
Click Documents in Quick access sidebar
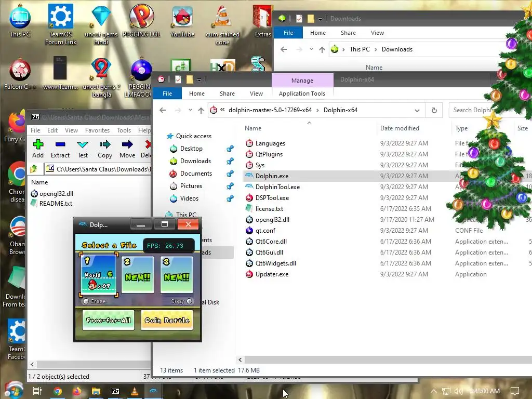(x=196, y=174)
